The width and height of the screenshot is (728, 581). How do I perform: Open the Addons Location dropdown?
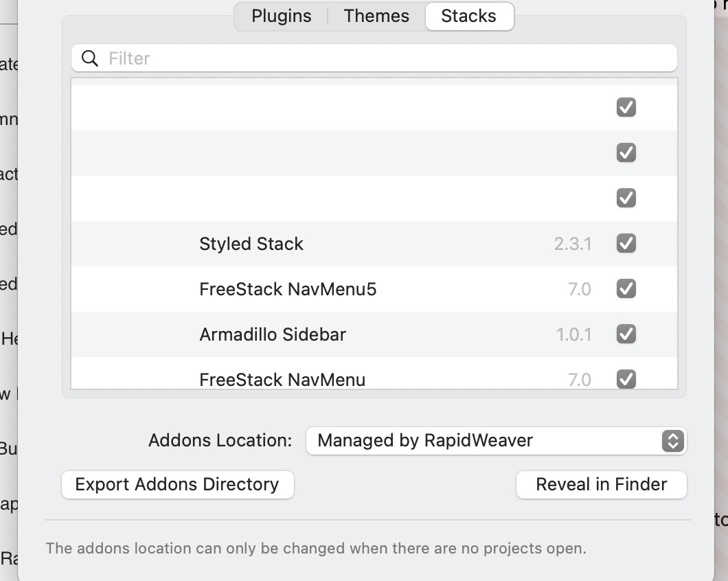pos(496,440)
